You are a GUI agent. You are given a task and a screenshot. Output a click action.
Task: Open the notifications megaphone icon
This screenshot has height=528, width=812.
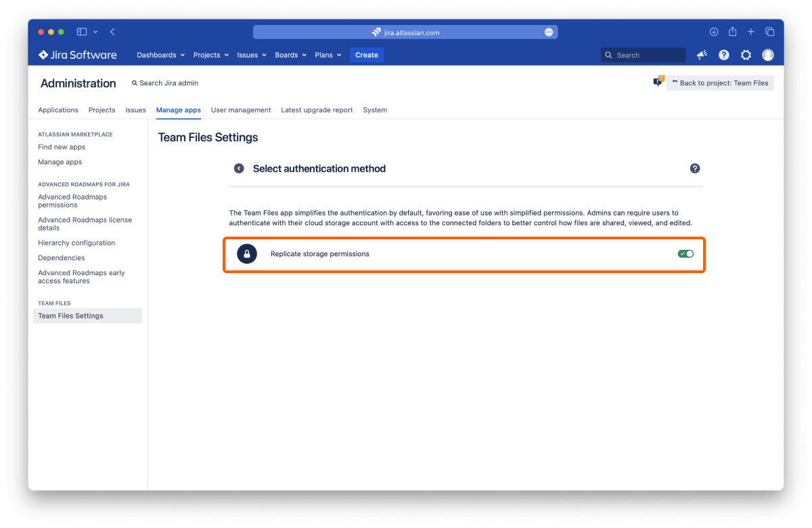pyautogui.click(x=702, y=55)
